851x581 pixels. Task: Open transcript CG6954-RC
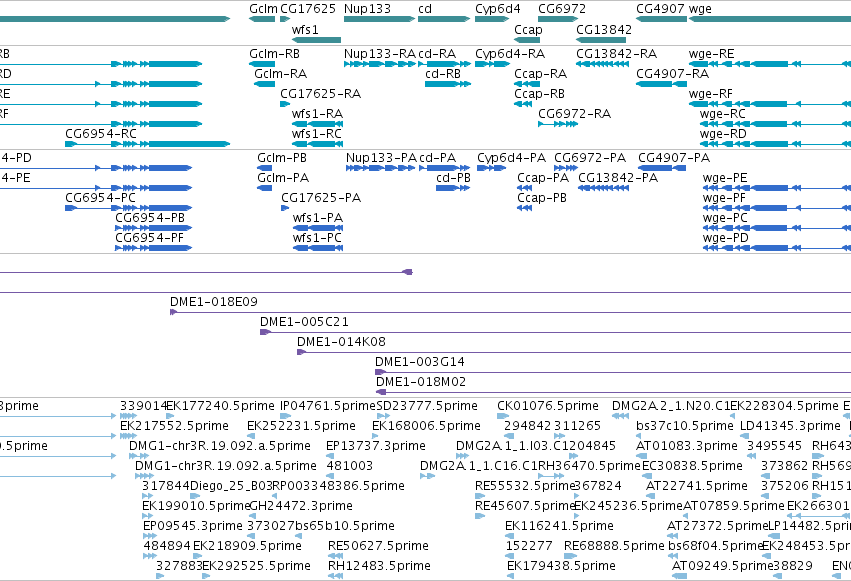click(x=100, y=134)
